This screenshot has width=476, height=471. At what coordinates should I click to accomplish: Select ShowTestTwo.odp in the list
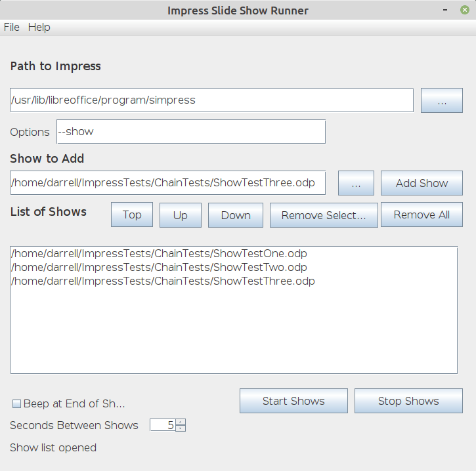tap(160, 267)
